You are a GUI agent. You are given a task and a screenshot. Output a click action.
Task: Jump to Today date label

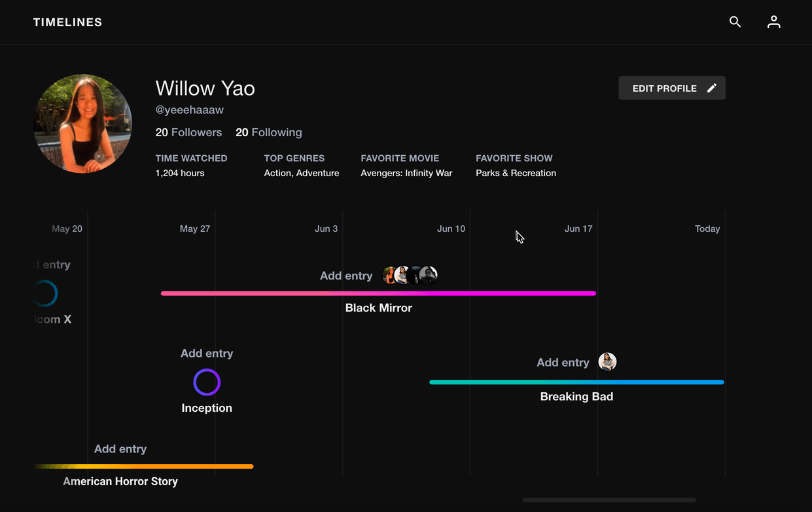[707, 229]
